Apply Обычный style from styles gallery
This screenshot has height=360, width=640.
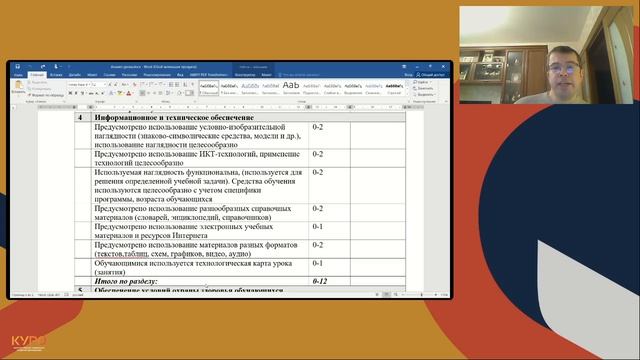(x=209, y=89)
